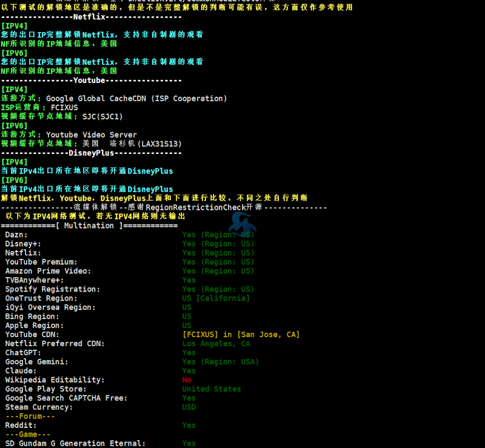The image size is (485, 448).
Task: Click the Youtube section header line
Action: (92, 81)
